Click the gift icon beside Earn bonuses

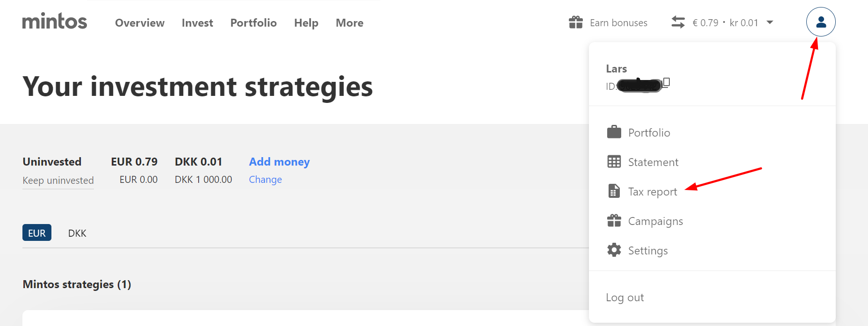pyautogui.click(x=576, y=22)
